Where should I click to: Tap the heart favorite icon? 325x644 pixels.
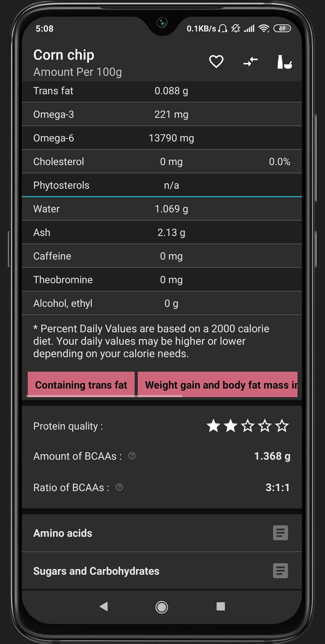pos(216,62)
